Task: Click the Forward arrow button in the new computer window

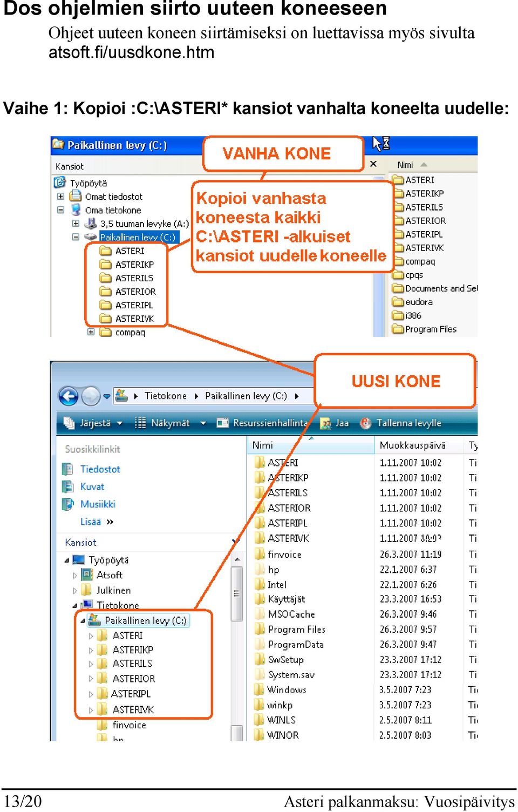Action: click(x=91, y=396)
